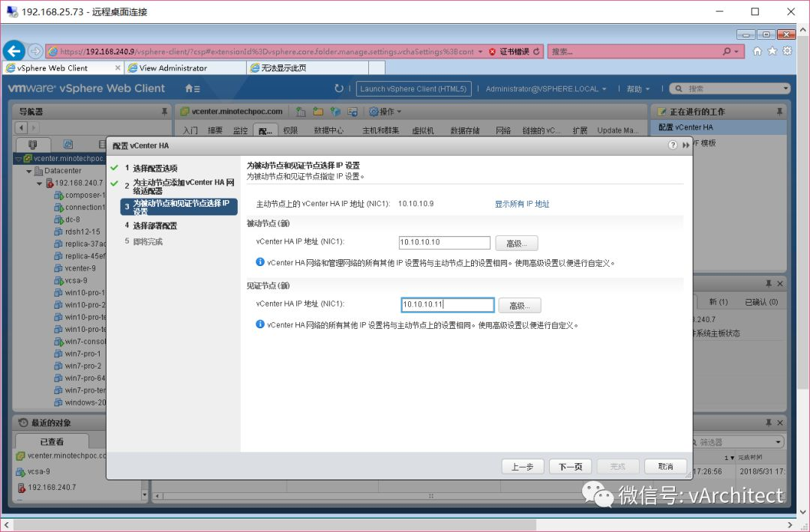Go to wizard step 4 选择部署配置
The image size is (810, 532).
coord(155,226)
